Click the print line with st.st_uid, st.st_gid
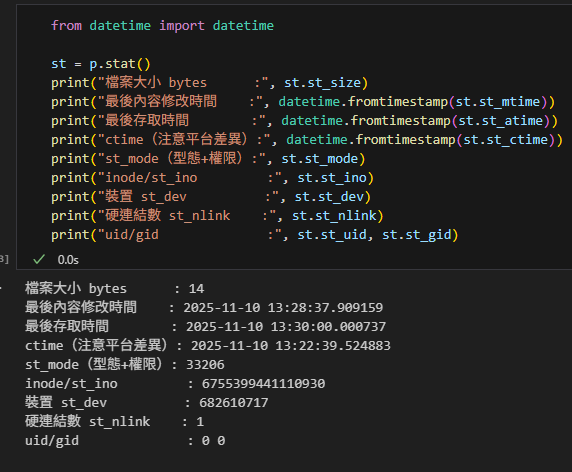This screenshot has width=572, height=472. click(x=255, y=235)
